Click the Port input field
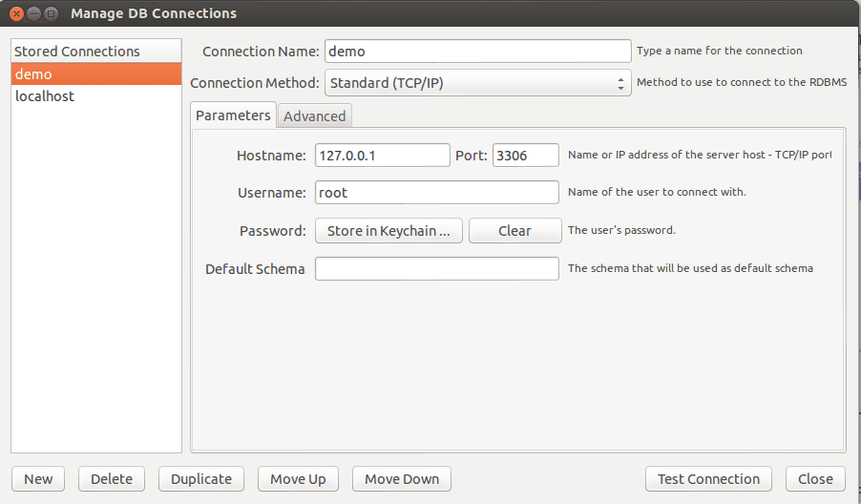The height and width of the screenshot is (504, 861). point(526,156)
